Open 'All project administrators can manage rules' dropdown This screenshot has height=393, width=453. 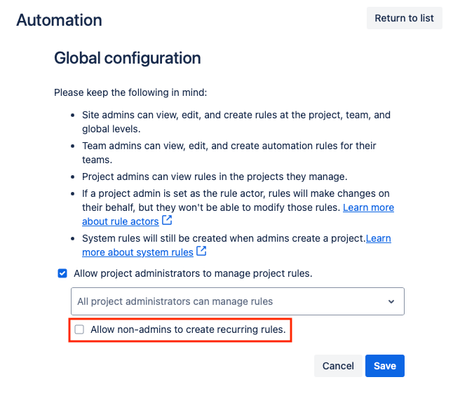click(238, 301)
